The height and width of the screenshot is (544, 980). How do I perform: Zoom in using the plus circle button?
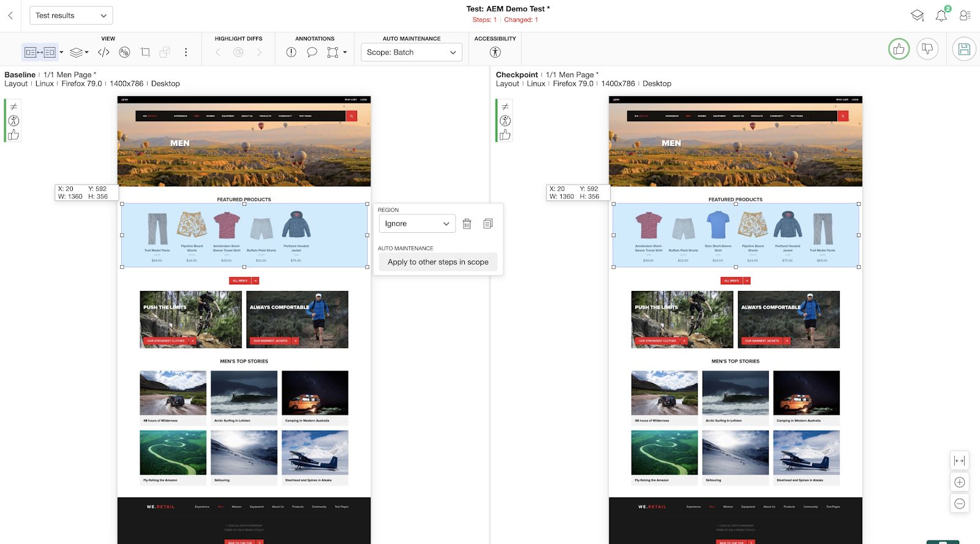pyautogui.click(x=959, y=483)
